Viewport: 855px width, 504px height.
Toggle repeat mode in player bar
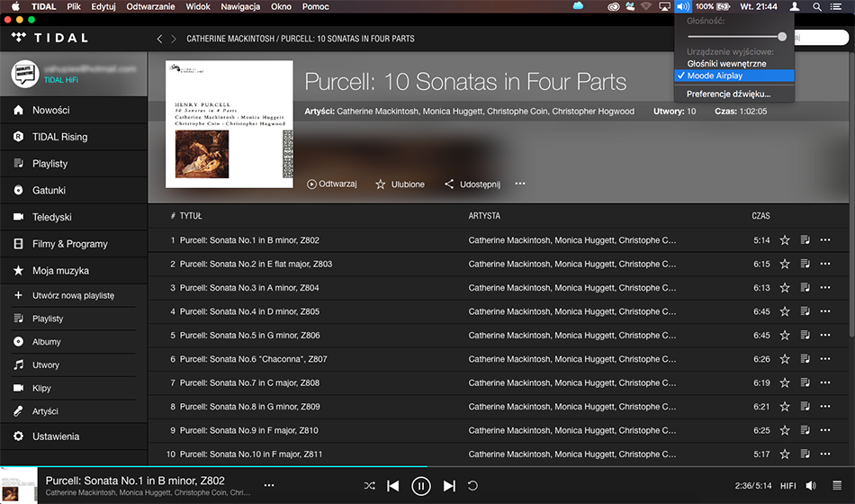(472, 485)
